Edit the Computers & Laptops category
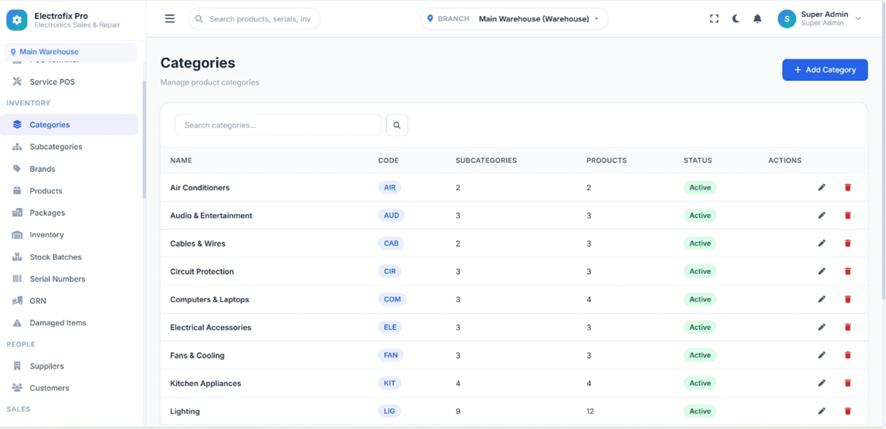 pyautogui.click(x=822, y=299)
